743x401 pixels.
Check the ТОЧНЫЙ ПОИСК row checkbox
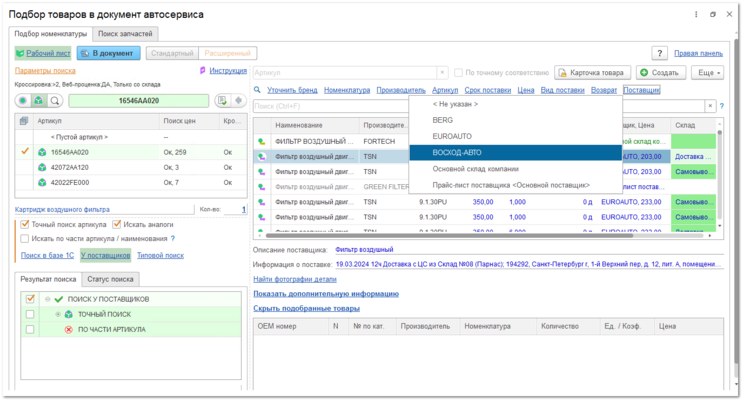click(x=30, y=314)
